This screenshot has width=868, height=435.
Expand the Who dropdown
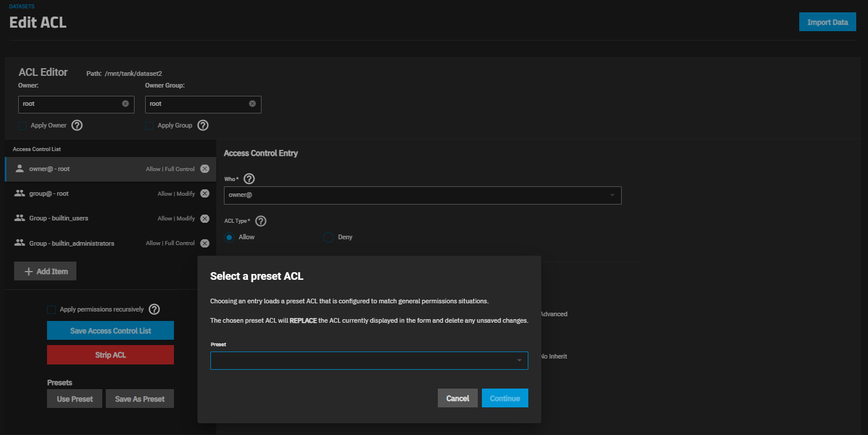click(x=422, y=195)
